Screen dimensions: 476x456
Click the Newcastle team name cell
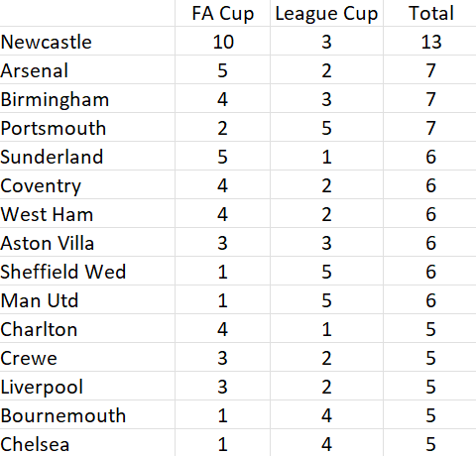click(87, 41)
